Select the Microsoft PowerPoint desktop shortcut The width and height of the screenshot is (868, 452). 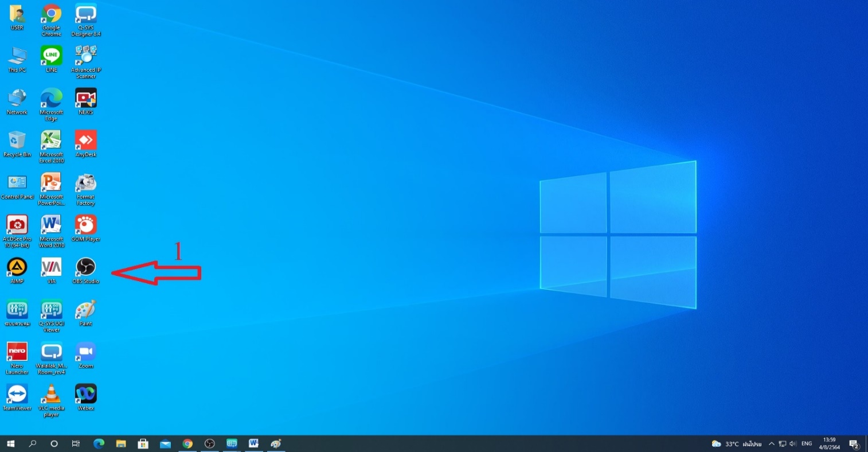coord(52,190)
